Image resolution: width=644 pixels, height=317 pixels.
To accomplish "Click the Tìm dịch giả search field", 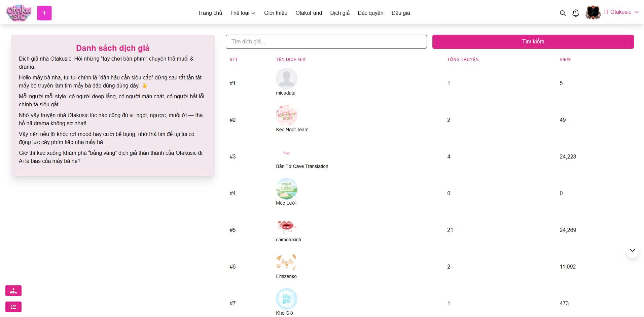I will [326, 42].
